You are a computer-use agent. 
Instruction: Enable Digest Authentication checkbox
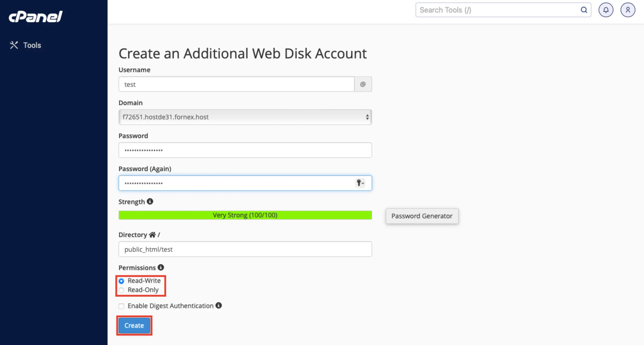121,306
